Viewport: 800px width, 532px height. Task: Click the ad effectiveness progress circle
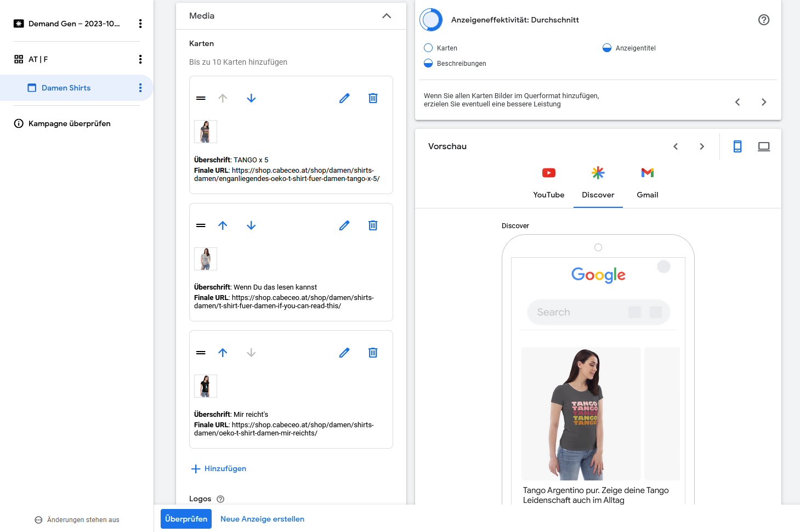[431, 20]
